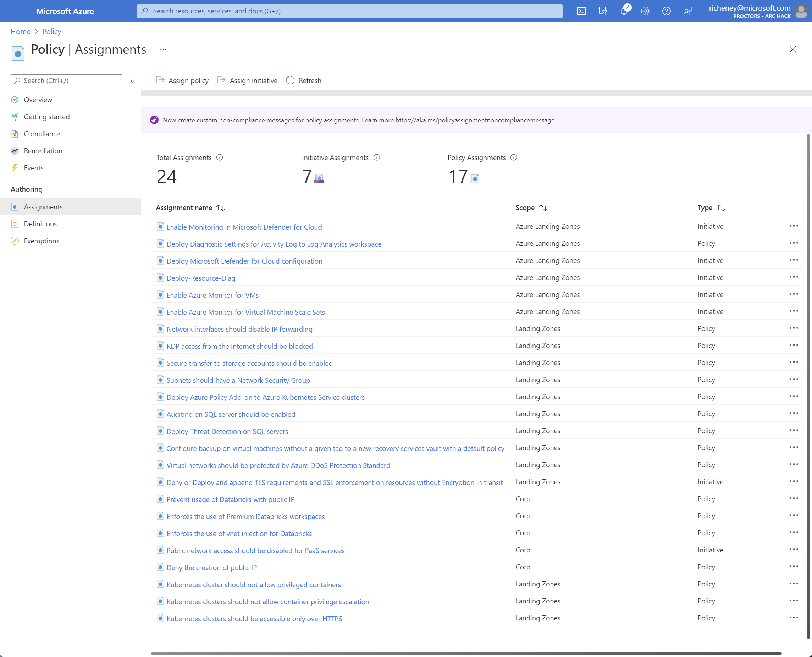This screenshot has width=812, height=657.
Task: Refresh the assignments list
Action: click(303, 80)
